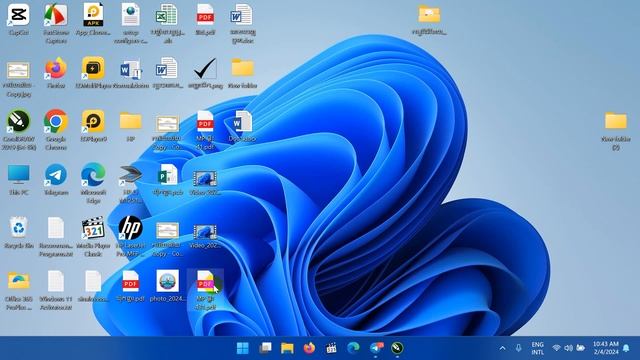The image size is (640, 360).
Task: Open the notification bell icon
Action: click(x=627, y=348)
